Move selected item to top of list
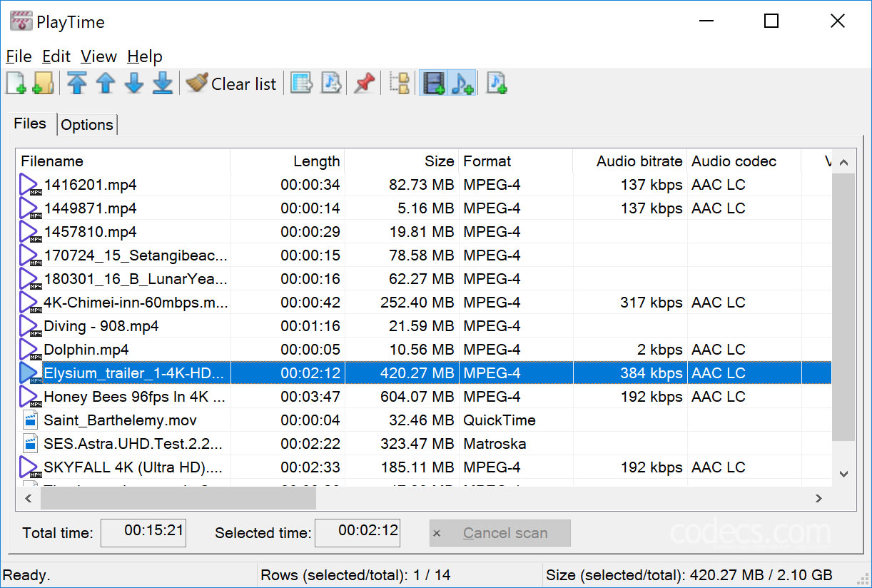 pyautogui.click(x=77, y=83)
